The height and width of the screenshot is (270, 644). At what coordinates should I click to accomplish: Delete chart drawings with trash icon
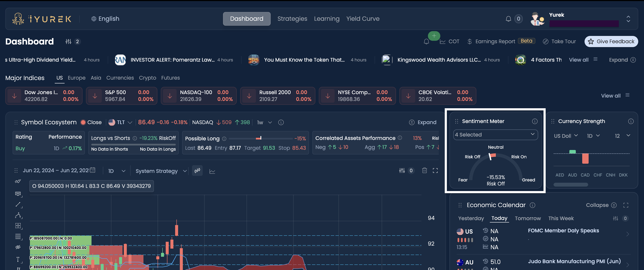(424, 170)
